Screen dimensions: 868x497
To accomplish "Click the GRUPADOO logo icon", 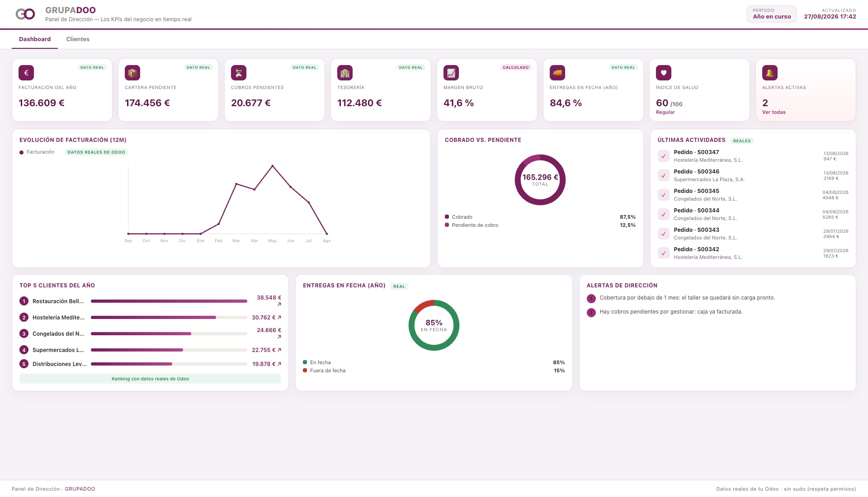I will (x=25, y=14).
